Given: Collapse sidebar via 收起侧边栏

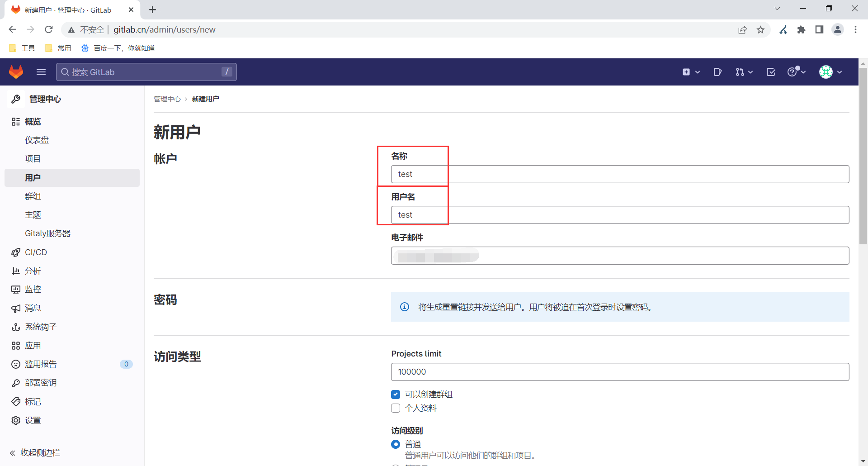Looking at the screenshot, I should (35, 453).
